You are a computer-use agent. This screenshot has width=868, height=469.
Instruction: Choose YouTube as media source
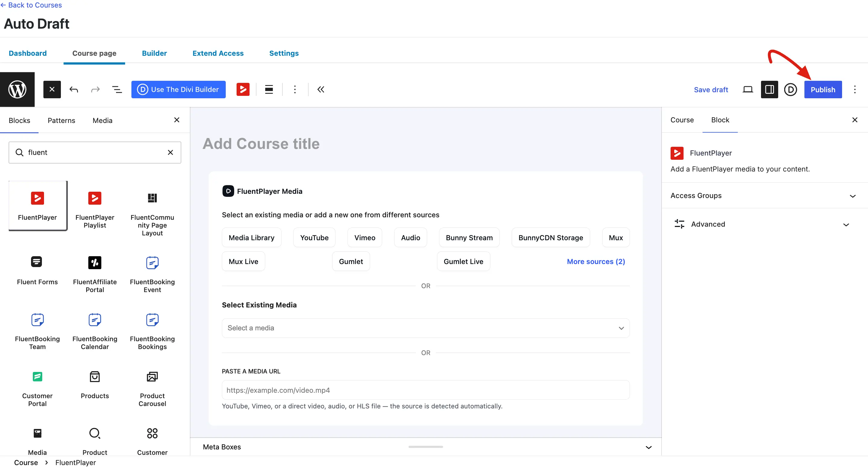314,238
